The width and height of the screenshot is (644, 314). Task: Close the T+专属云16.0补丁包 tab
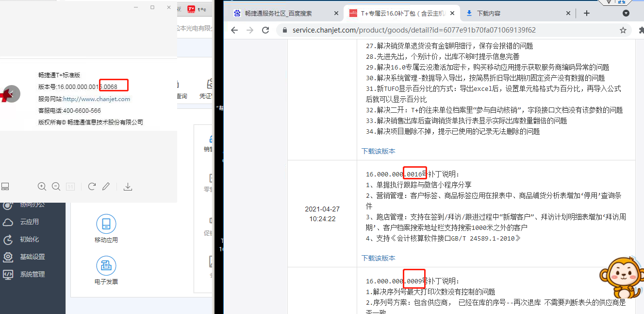pos(451,13)
